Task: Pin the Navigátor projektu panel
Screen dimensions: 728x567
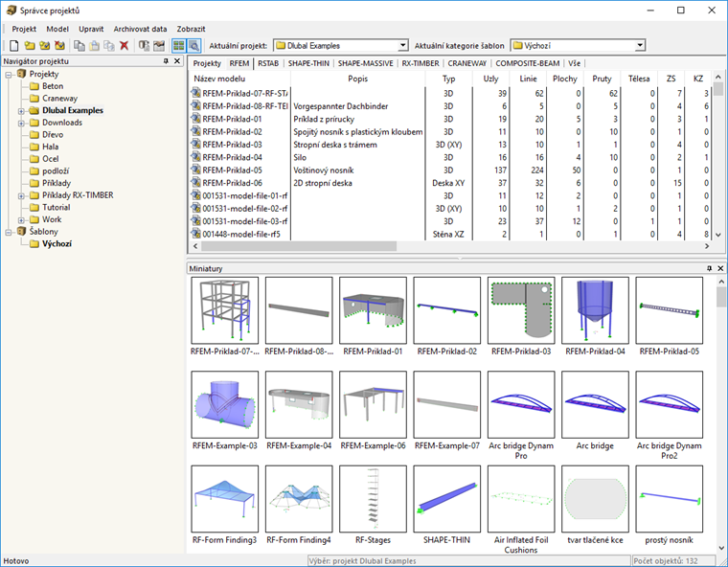Action: tap(166, 61)
